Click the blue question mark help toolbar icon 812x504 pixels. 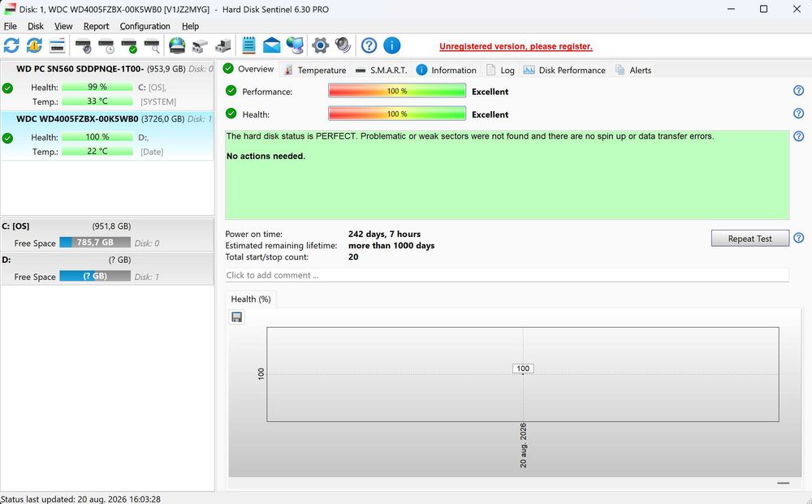tap(369, 45)
